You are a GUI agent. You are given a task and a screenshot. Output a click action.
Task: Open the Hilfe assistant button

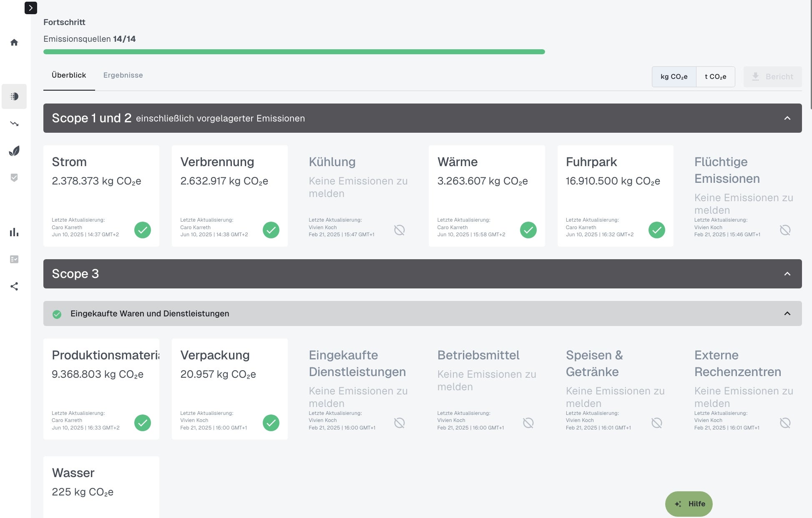pyautogui.click(x=689, y=504)
